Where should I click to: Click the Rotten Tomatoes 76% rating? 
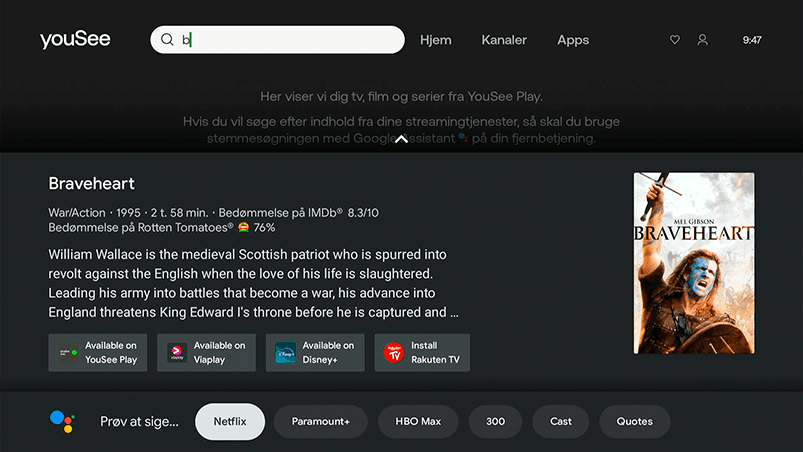tap(162, 227)
